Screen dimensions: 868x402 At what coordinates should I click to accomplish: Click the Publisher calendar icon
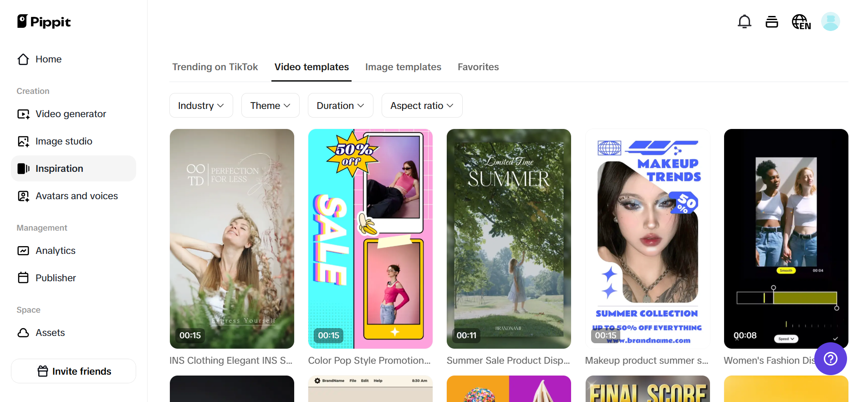[x=23, y=278]
